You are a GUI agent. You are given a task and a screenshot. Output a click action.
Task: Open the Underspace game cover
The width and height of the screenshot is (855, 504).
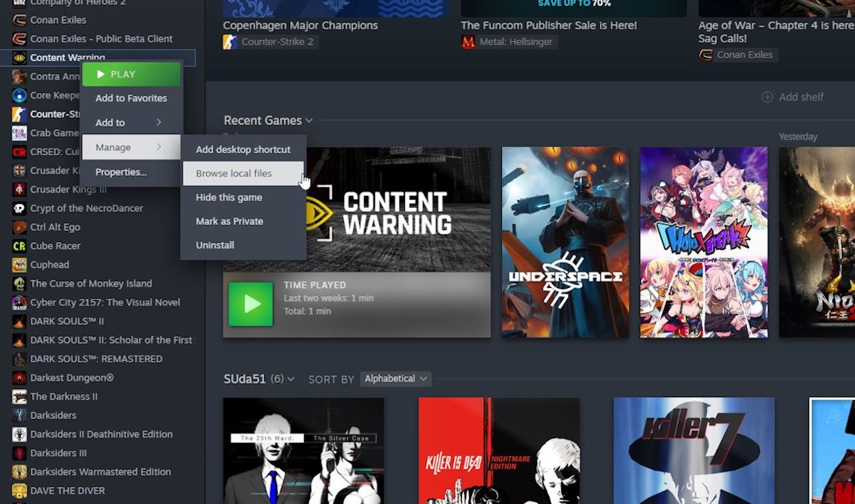[x=565, y=242]
